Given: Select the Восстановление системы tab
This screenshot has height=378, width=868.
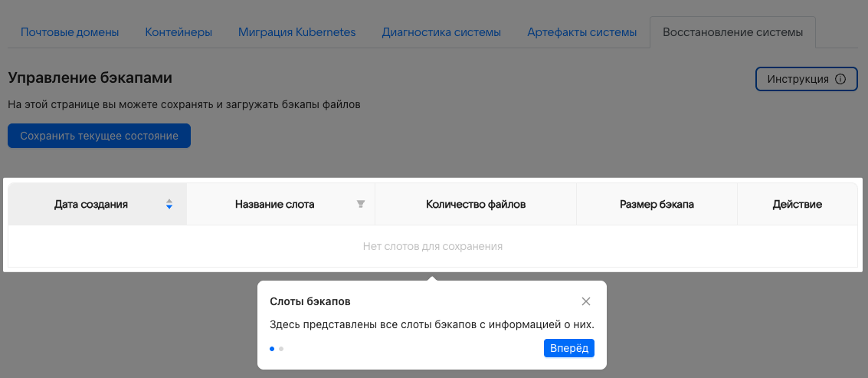Looking at the screenshot, I should [733, 32].
